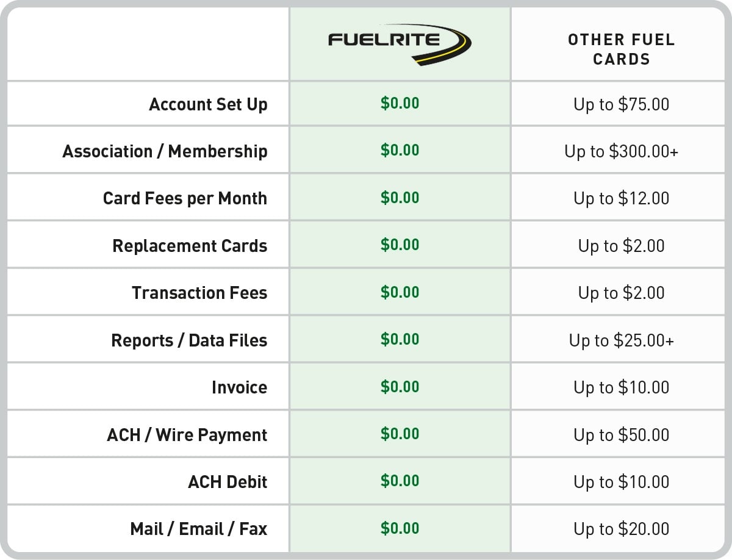Click the Mail / Email / Fax label
Viewport: 732px width, 560px height.
[x=198, y=529]
